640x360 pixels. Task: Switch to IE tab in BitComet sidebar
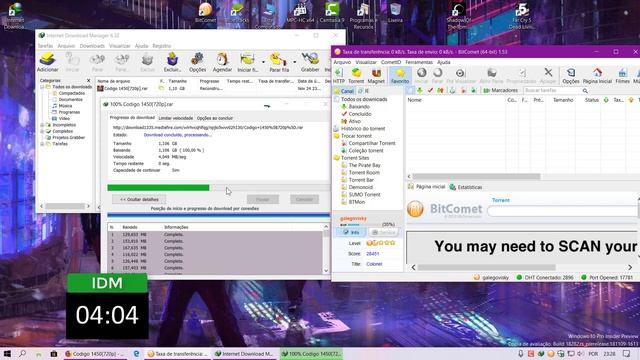(x=364, y=91)
